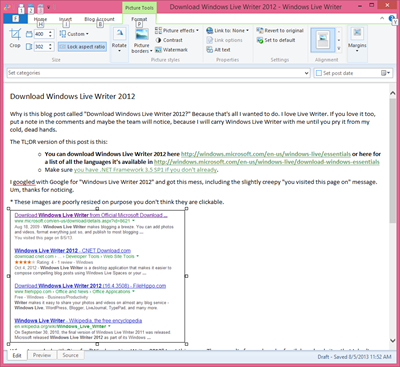The image size is (400, 367).
Task: Switch to the Edit view tab
Action: click(17, 355)
